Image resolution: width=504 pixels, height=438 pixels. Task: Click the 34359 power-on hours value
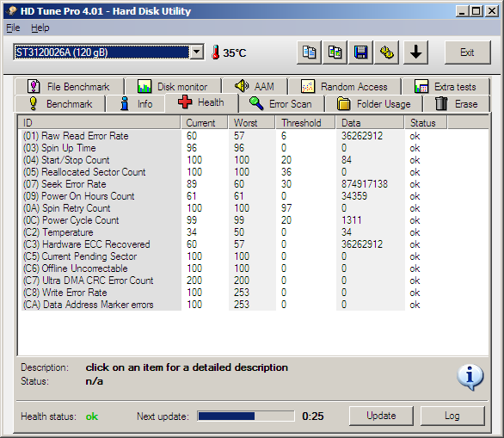click(354, 196)
